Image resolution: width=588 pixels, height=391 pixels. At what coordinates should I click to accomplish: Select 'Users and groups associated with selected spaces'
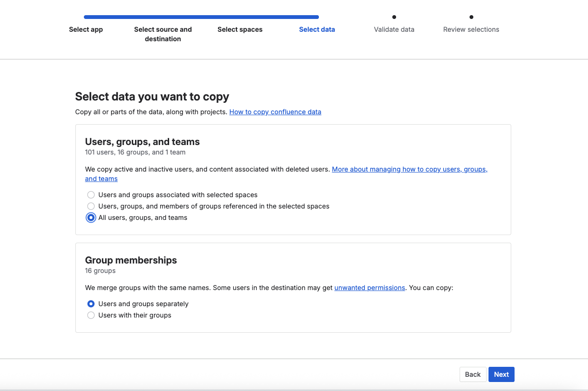point(90,195)
